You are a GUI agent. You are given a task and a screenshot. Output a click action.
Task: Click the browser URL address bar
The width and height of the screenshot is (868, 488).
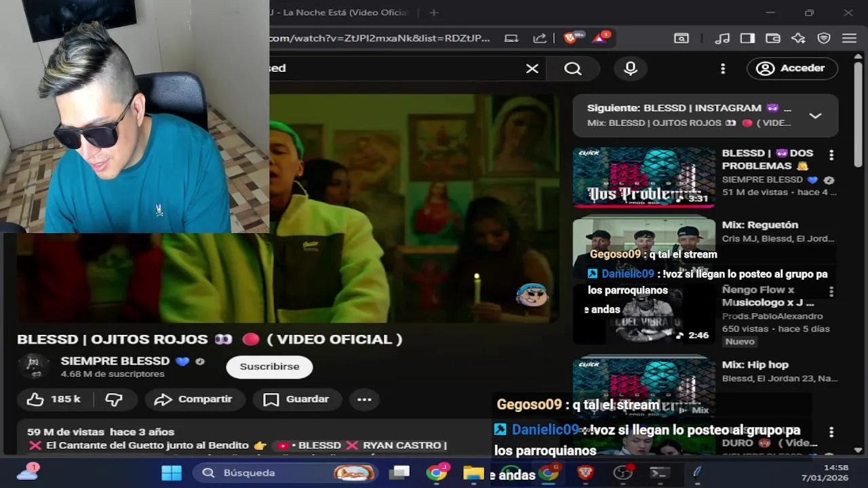point(381,38)
